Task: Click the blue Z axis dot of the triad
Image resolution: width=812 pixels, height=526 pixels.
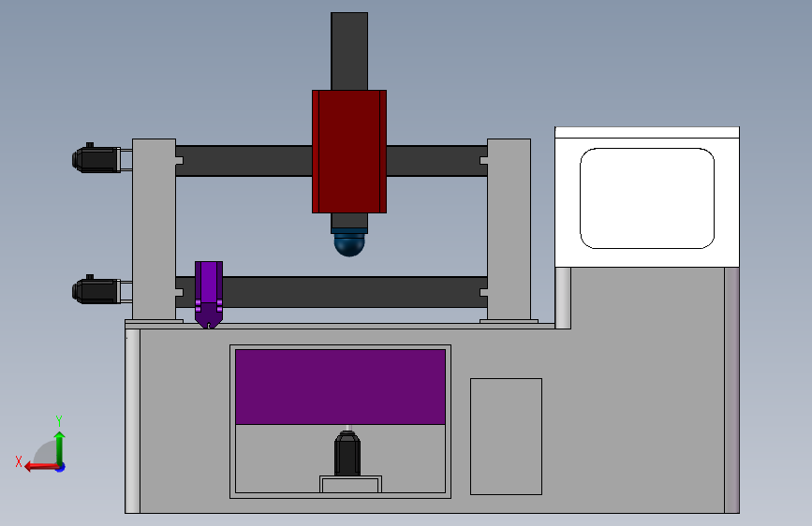Action: click(x=61, y=467)
